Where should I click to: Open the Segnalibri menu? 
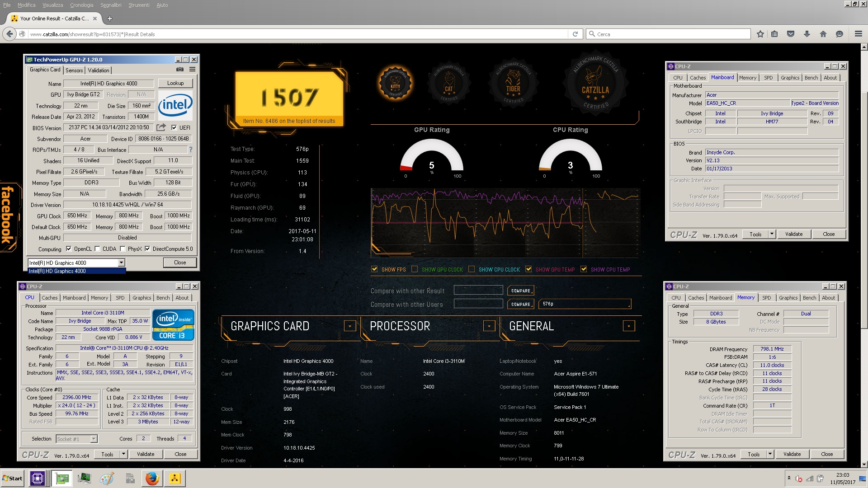point(111,5)
